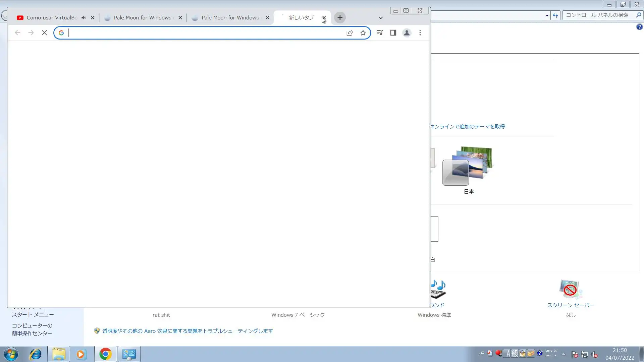Select the 日本 theme thumbnail
The width and height of the screenshot is (644, 362).
[x=468, y=167]
